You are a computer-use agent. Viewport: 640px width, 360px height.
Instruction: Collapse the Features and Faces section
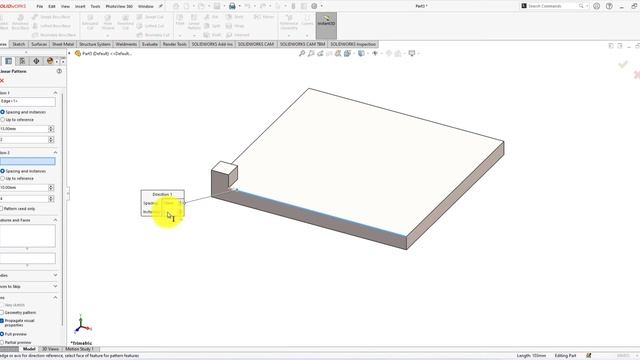[x=55, y=220]
